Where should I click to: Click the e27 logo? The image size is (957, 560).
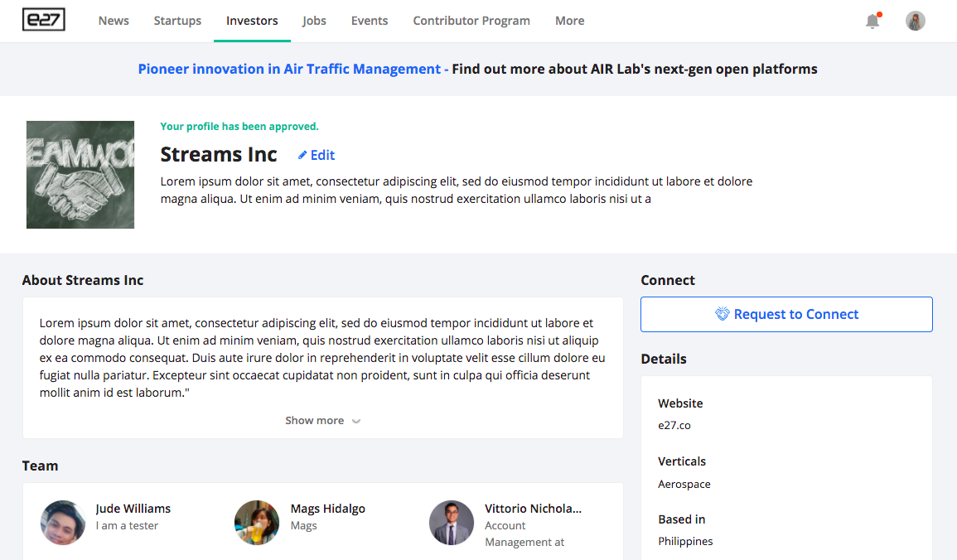(x=44, y=20)
